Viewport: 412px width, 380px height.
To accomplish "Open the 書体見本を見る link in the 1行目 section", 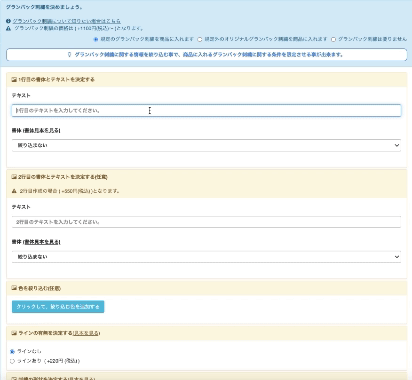I will [x=42, y=131].
